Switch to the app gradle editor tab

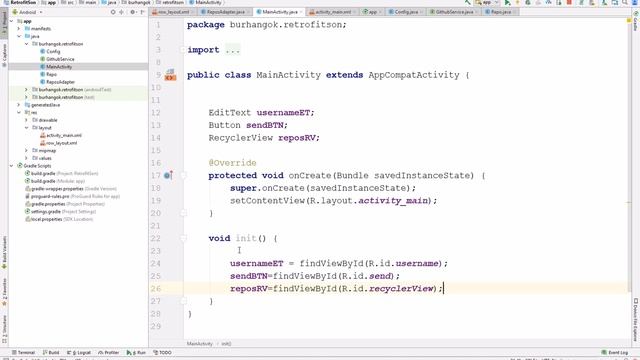[372, 12]
